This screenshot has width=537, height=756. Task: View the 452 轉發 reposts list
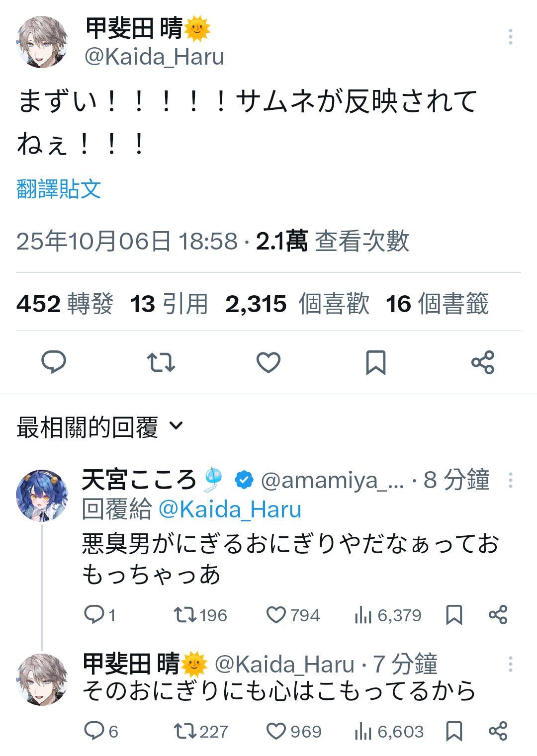point(65,304)
